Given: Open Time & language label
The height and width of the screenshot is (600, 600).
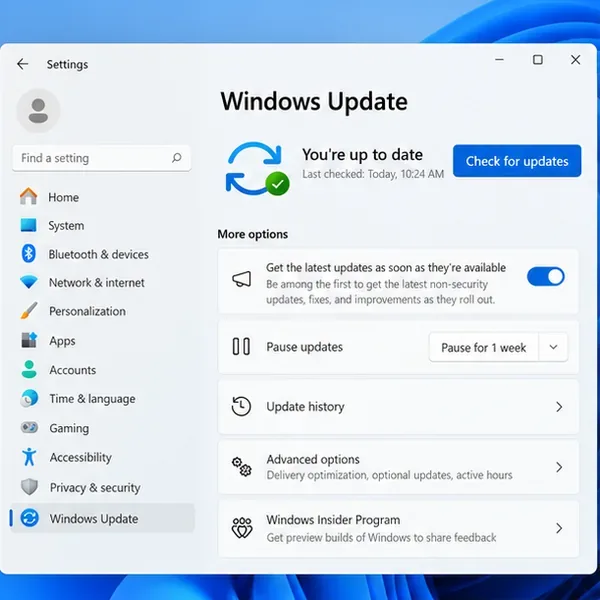Looking at the screenshot, I should (x=92, y=399).
